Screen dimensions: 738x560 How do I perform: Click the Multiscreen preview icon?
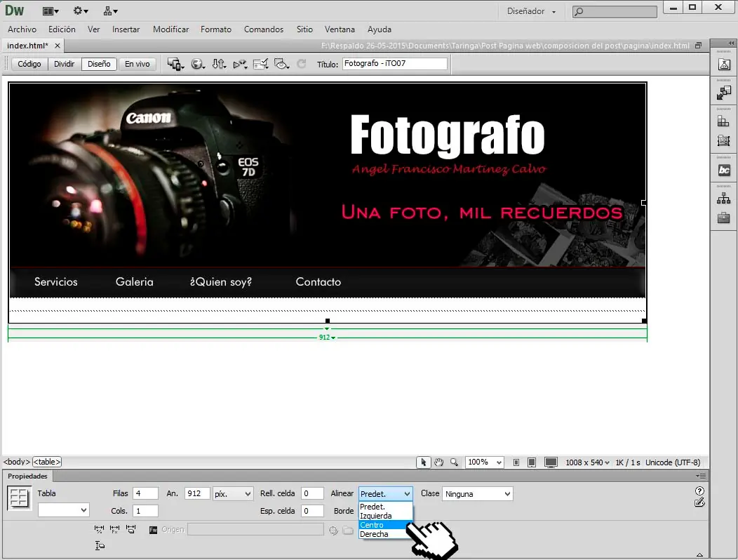(x=175, y=64)
